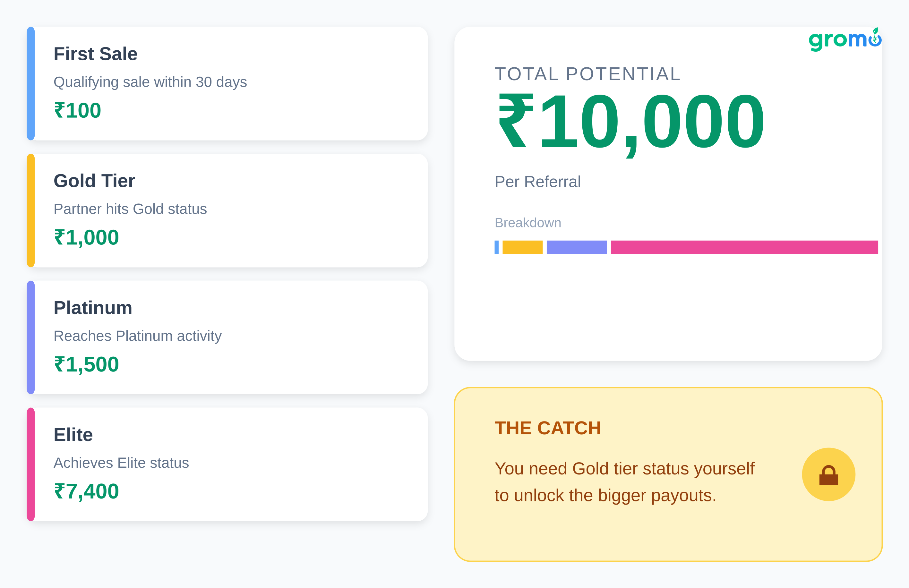
Task: Click the lock icon in The Catch
Action: click(828, 474)
